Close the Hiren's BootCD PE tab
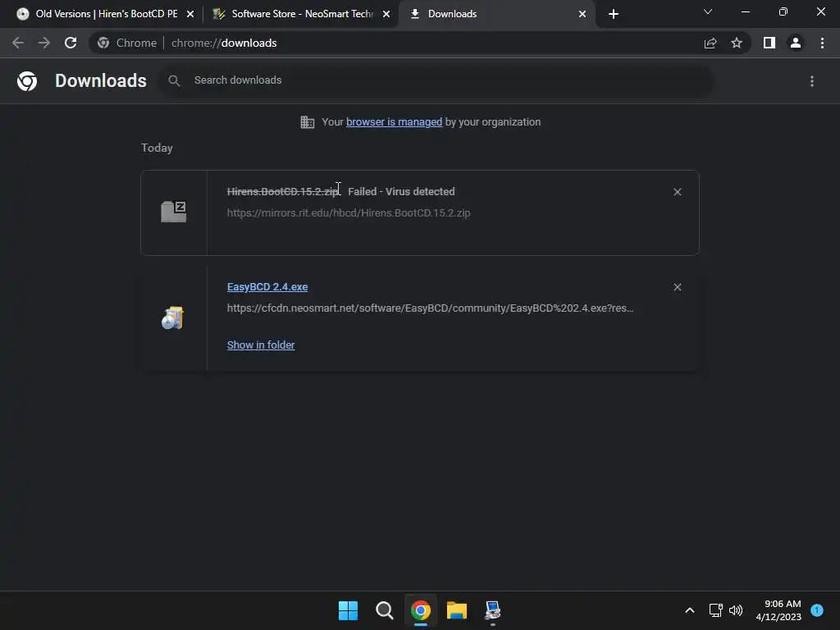The height and width of the screenshot is (630, 840). (x=190, y=14)
